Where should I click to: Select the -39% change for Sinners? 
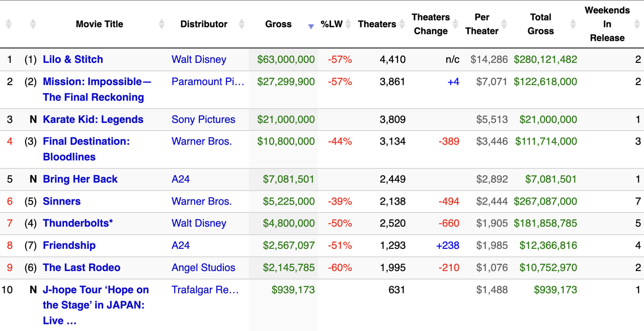coord(340,201)
